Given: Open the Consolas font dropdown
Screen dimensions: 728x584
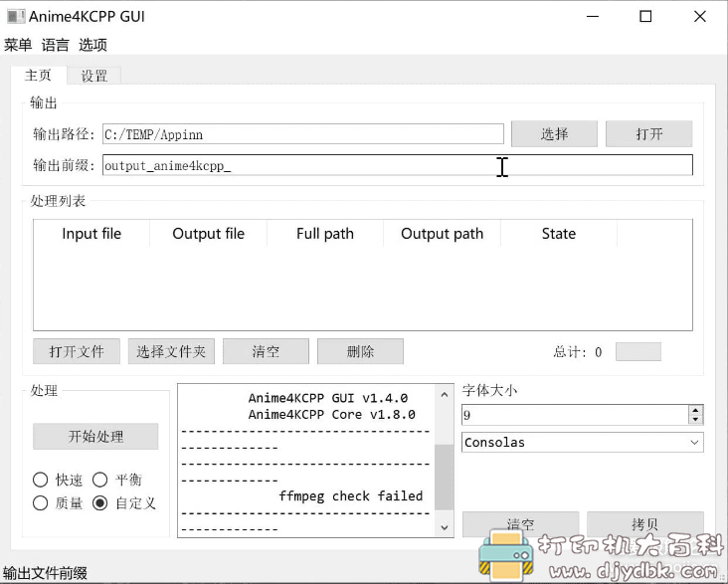Looking at the screenshot, I should [583, 443].
